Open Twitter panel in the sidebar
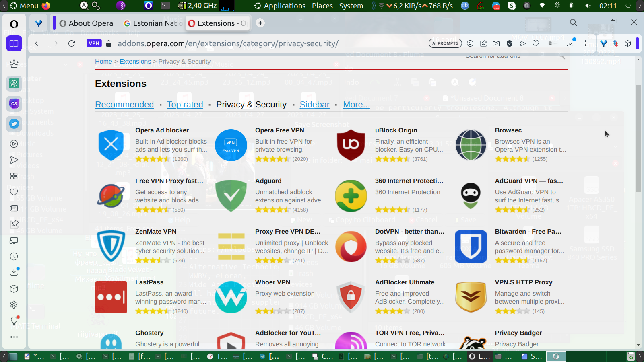 pos(14,123)
